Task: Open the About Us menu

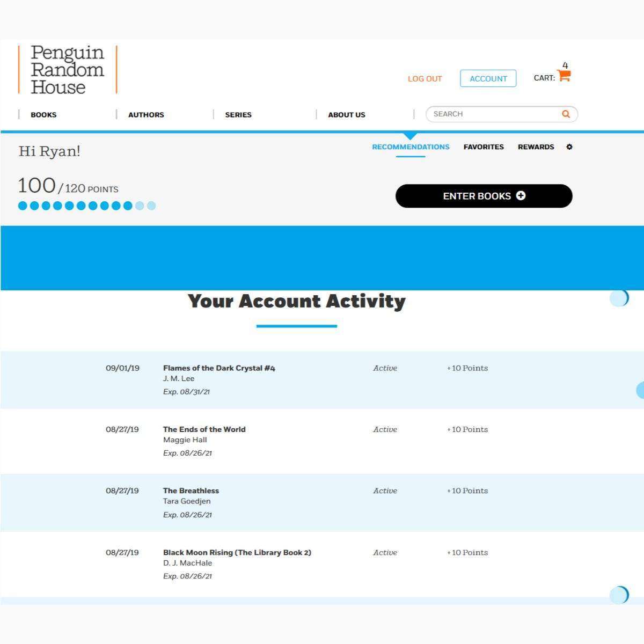Action: pyautogui.click(x=347, y=115)
